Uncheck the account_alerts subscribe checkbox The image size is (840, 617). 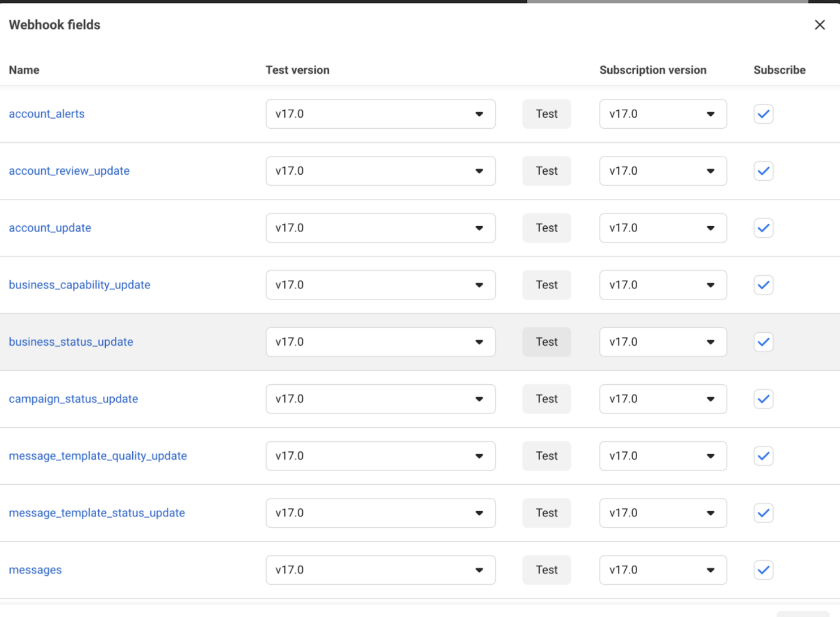[763, 114]
